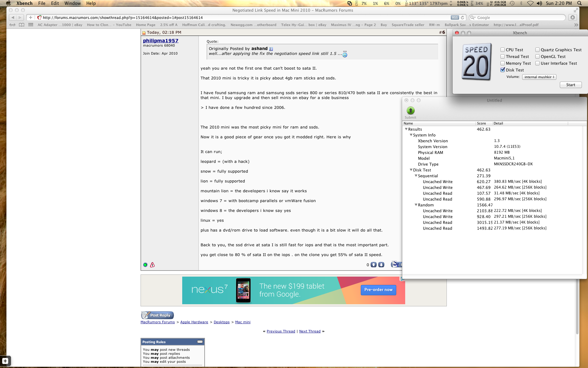Open the File menu
Viewport: 588px width, 368px height.
[42, 3]
